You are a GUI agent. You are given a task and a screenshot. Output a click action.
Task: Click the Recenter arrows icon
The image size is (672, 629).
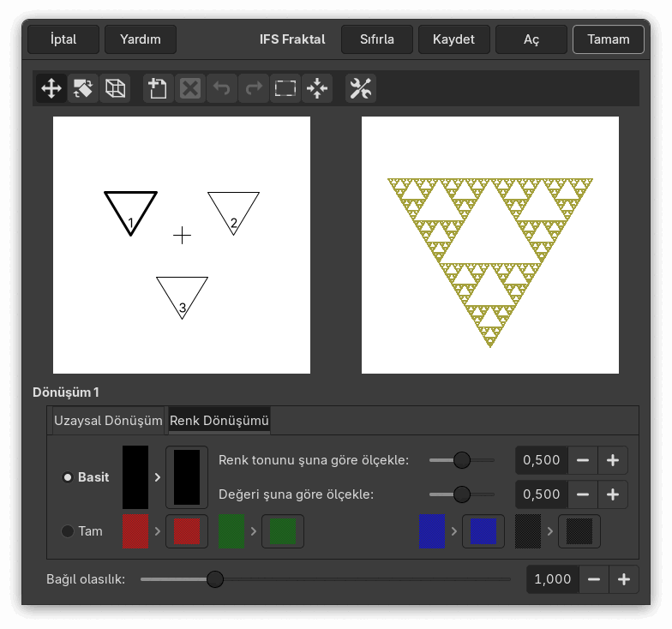pyautogui.click(x=317, y=89)
